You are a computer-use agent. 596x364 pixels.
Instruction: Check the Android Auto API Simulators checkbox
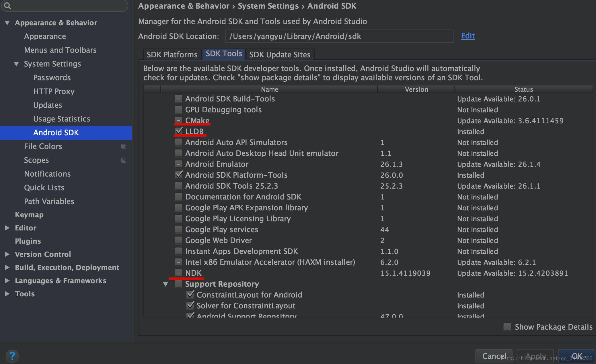178,142
